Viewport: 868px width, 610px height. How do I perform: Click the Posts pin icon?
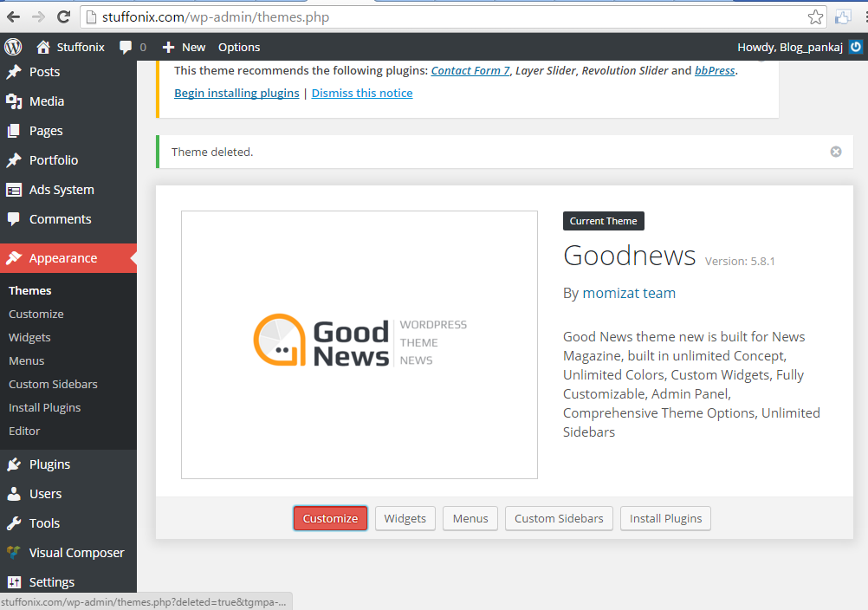tap(14, 72)
